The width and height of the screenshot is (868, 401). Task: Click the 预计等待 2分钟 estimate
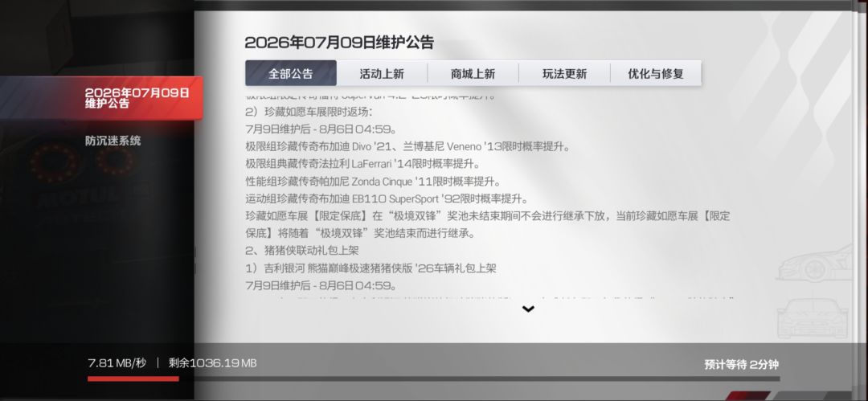[x=741, y=365]
